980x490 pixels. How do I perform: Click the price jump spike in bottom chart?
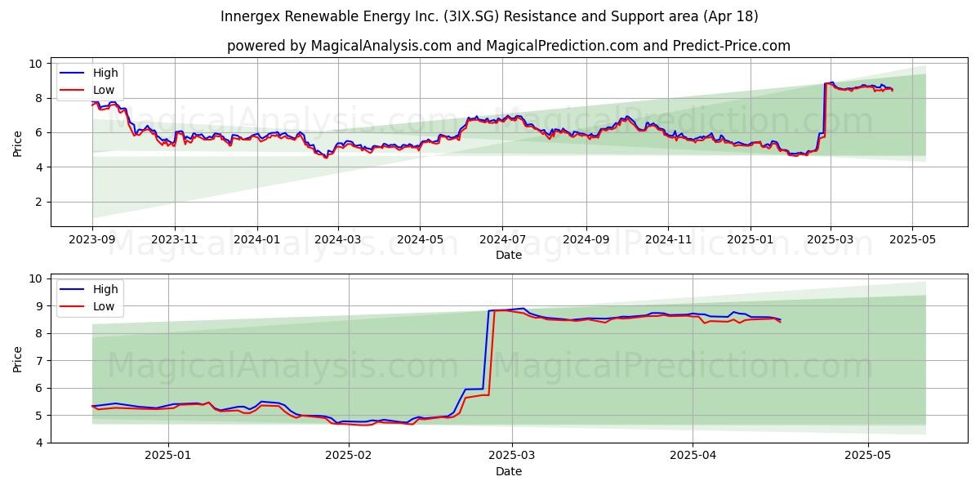[488, 351]
